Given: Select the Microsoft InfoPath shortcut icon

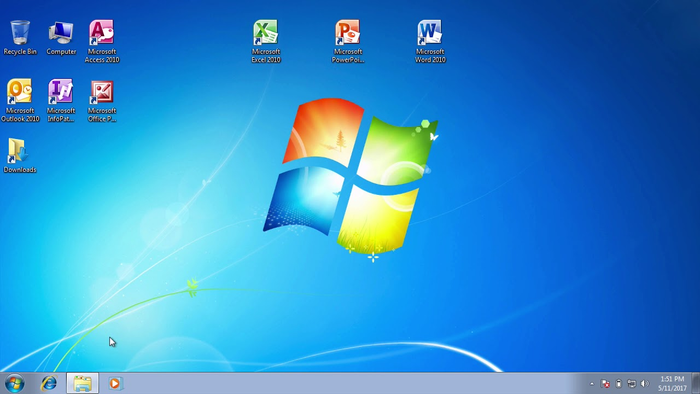Looking at the screenshot, I should click(x=61, y=100).
